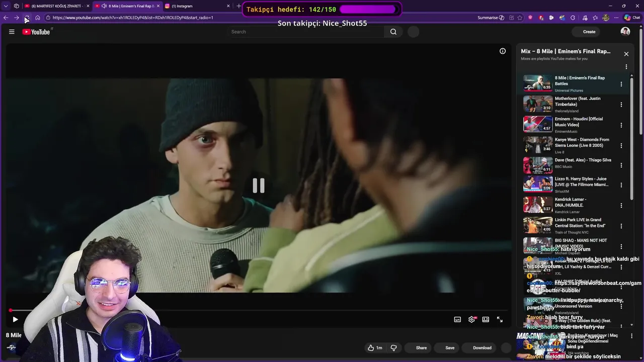Enter full screen mode on the player
The width and height of the screenshot is (644, 362).
(500, 319)
